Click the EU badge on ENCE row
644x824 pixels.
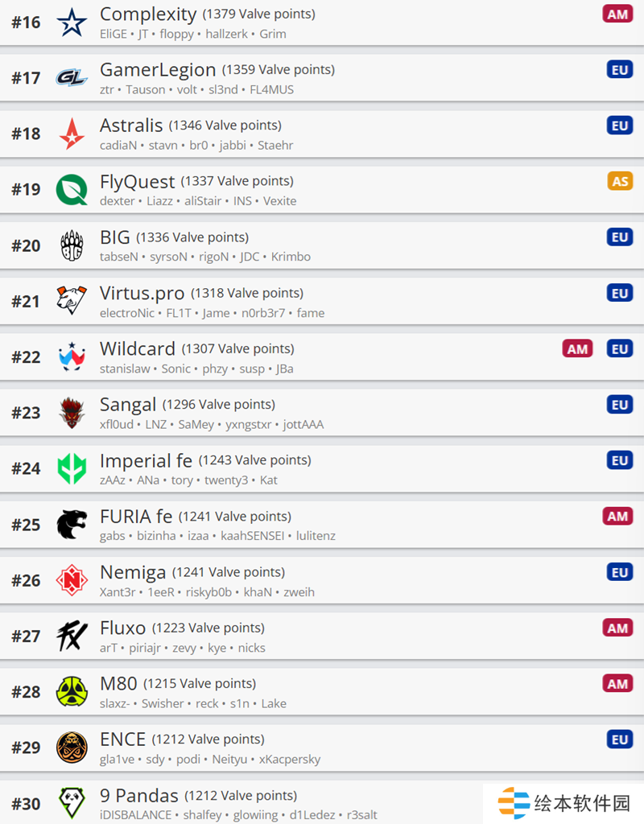coord(620,740)
